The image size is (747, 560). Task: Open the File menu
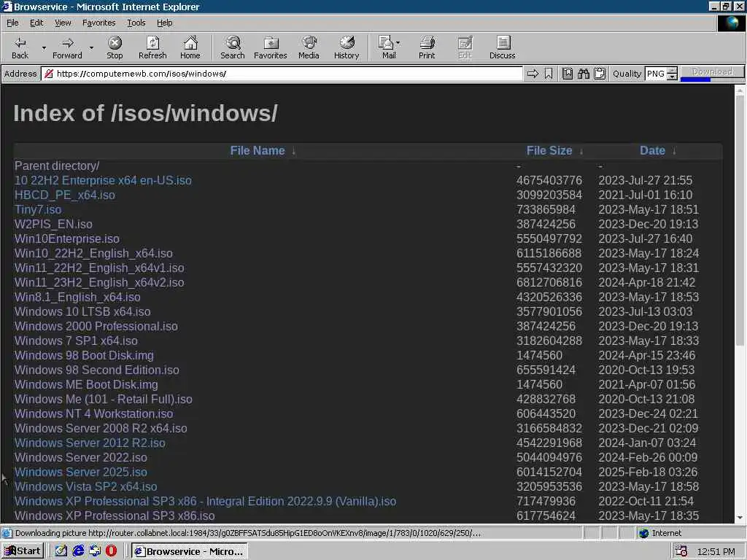click(12, 23)
